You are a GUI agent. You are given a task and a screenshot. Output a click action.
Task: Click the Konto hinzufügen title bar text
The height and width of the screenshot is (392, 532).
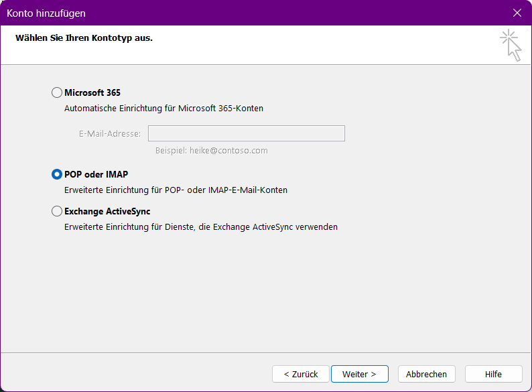(46, 13)
